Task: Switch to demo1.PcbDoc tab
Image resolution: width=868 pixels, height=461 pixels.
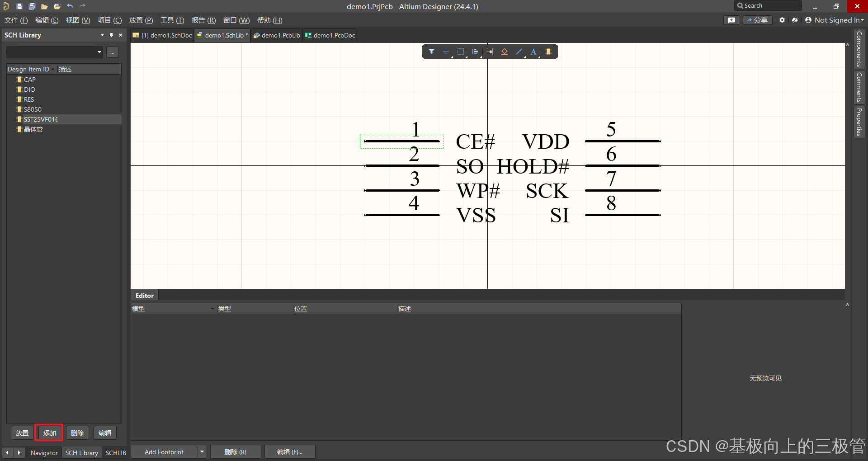Action: click(330, 35)
